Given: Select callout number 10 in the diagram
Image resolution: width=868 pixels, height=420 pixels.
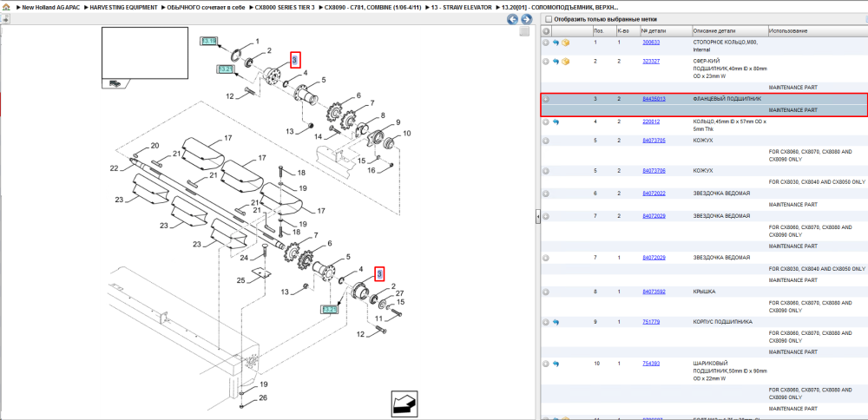Looking at the screenshot, I should coord(407,133).
